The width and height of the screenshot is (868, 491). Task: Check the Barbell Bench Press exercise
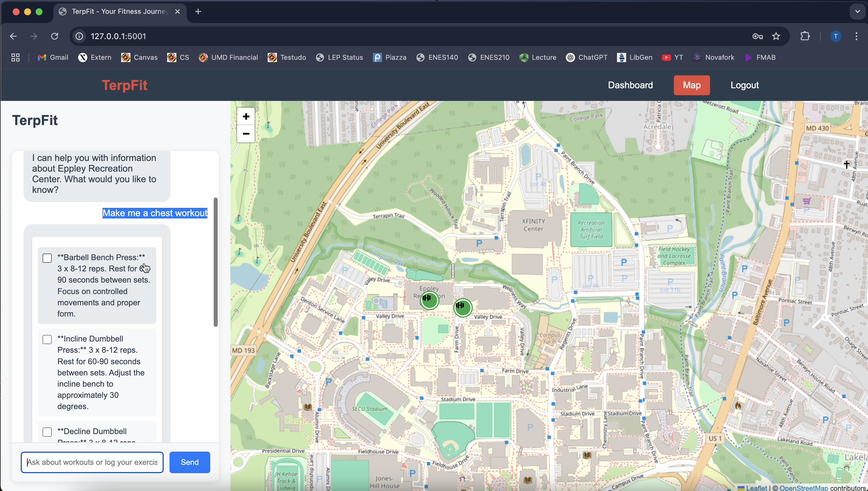[47, 258]
